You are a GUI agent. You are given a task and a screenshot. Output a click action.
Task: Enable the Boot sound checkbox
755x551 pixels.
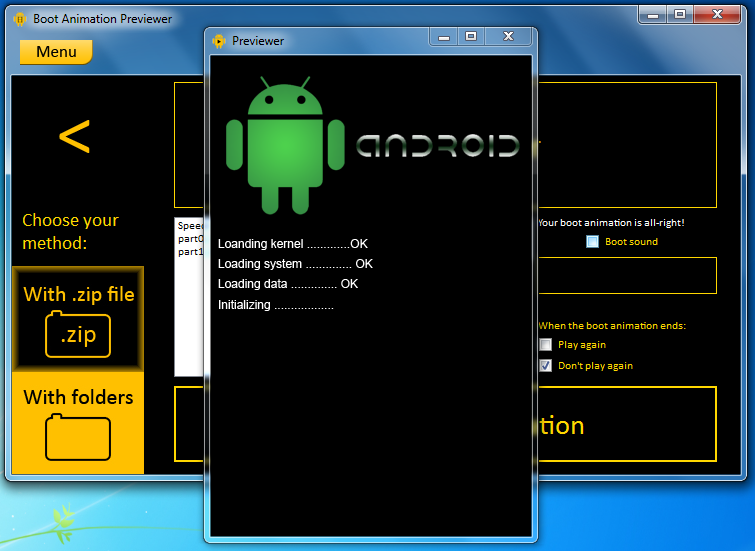pos(592,242)
